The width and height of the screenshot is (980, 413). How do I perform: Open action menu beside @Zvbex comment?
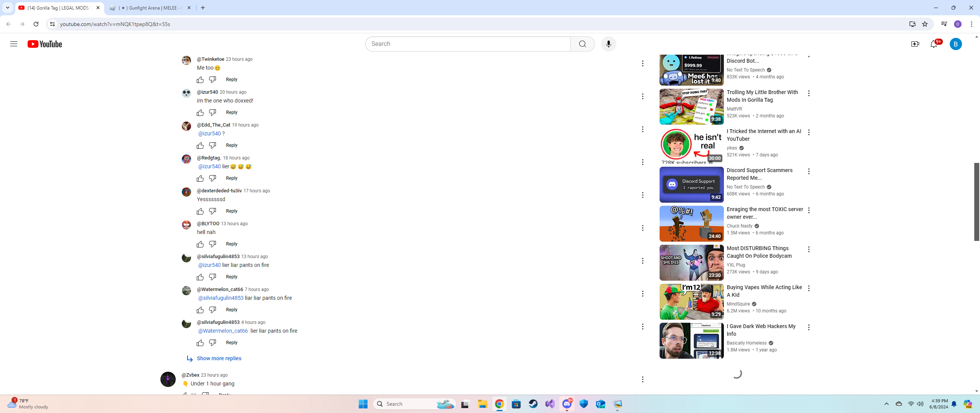point(643,379)
